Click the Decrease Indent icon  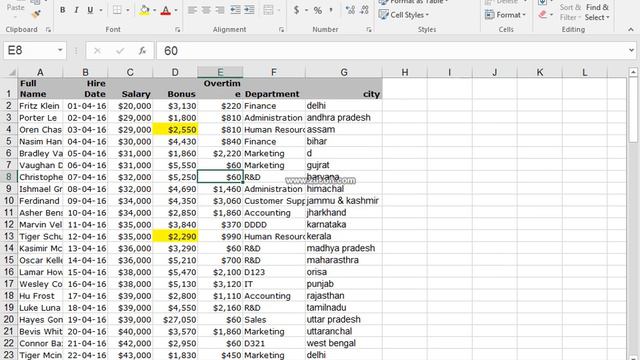click(x=235, y=10)
